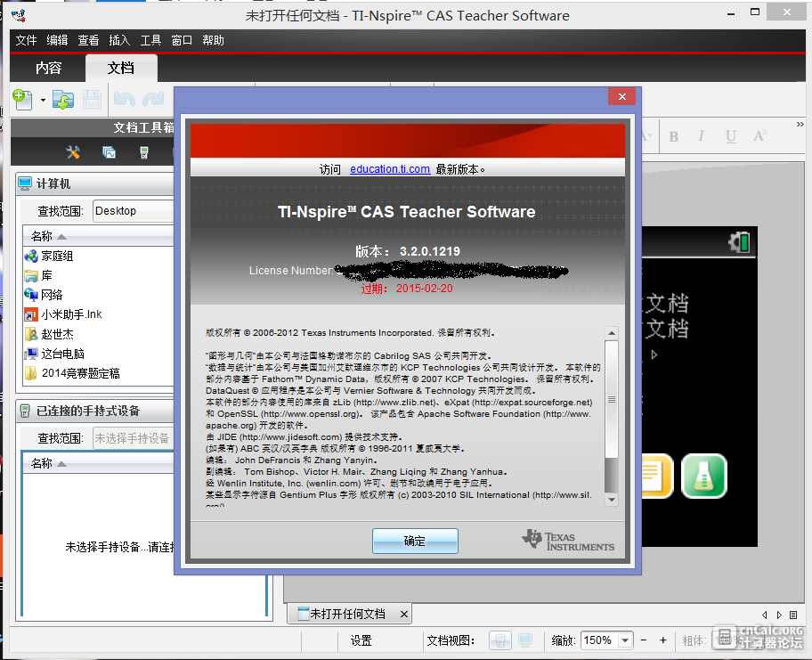
Task: Click 确定 button in about dialog
Action: [x=415, y=541]
